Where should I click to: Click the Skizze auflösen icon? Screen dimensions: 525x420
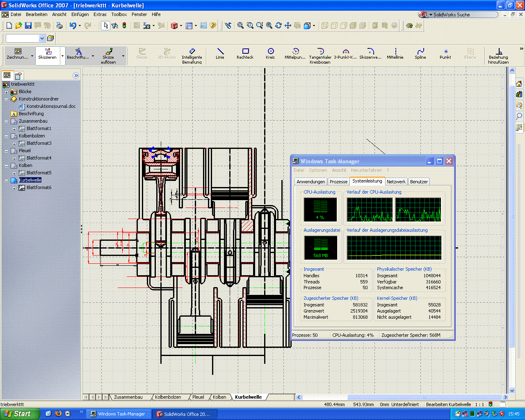pos(108,56)
